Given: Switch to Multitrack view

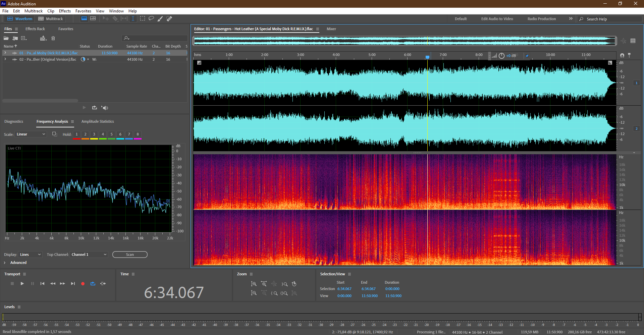Looking at the screenshot, I should pos(51,19).
